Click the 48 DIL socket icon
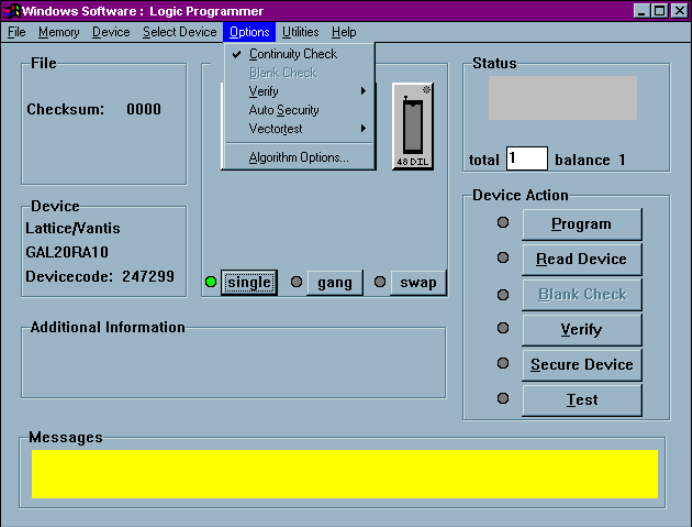Image resolution: width=692 pixels, height=527 pixels. (x=413, y=126)
